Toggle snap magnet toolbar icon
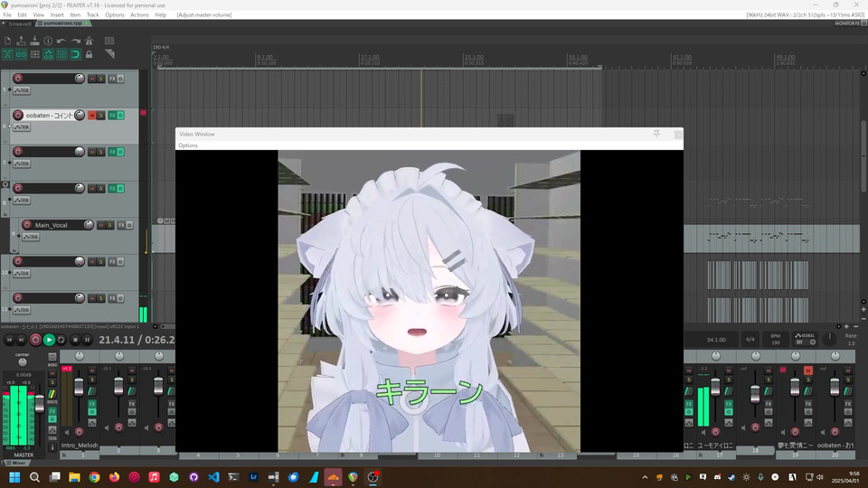This screenshot has height=488, width=868. pos(75,54)
